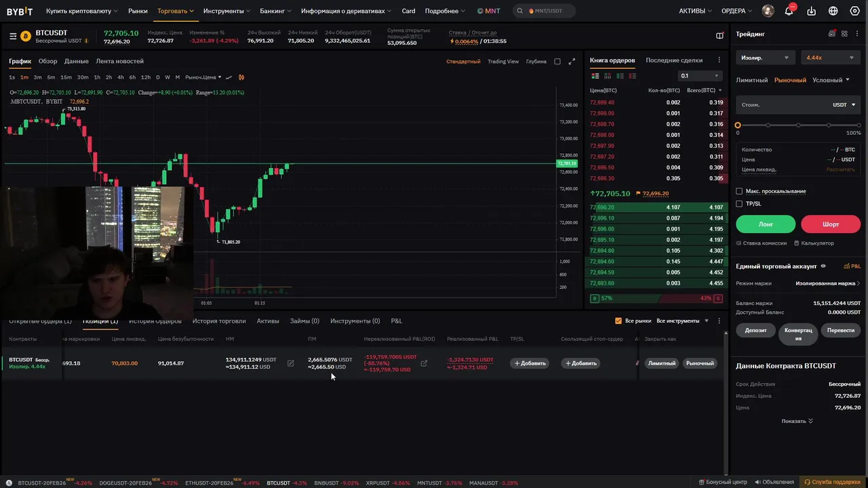Open the 0.1 price grouping dropdown

[699, 76]
